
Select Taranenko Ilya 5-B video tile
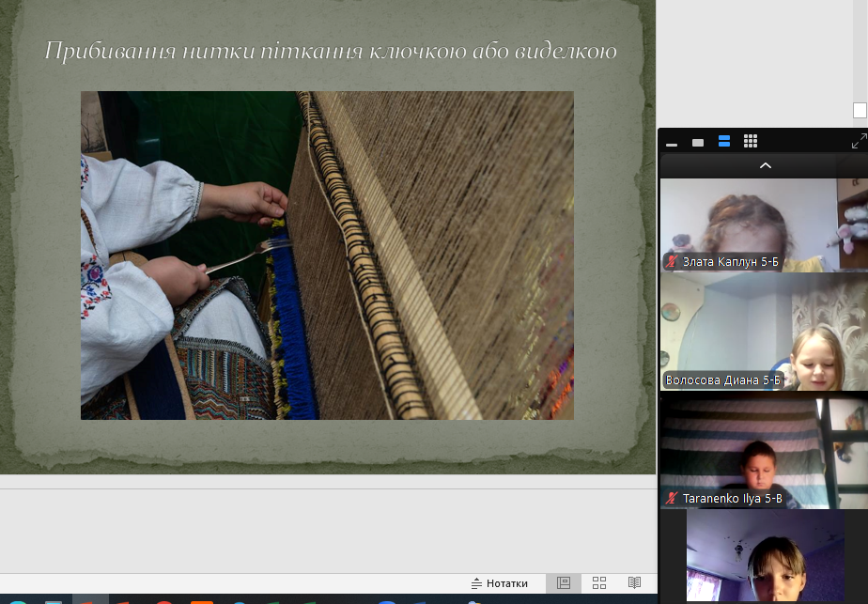[764, 451]
